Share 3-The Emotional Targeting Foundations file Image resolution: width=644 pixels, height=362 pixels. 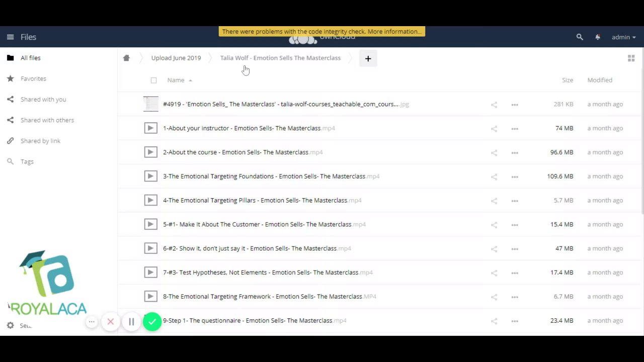494,177
